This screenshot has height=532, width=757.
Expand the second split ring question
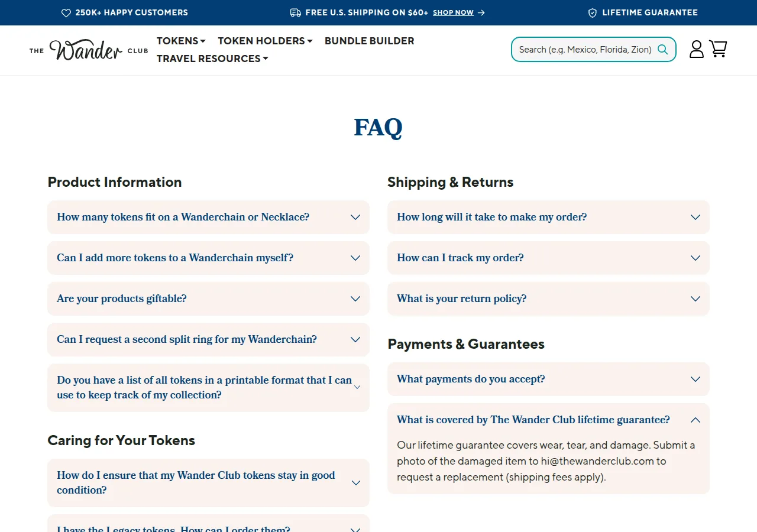pos(208,339)
